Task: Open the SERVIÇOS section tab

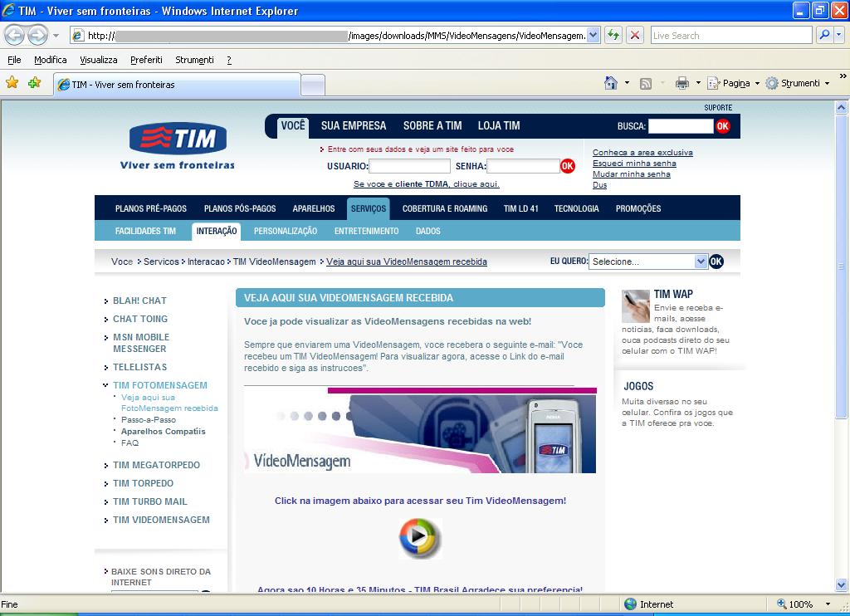Action: [x=369, y=208]
